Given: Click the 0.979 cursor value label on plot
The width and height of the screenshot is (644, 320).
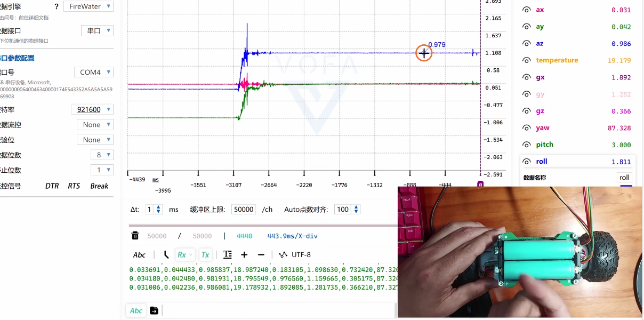Looking at the screenshot, I should 437,45.
